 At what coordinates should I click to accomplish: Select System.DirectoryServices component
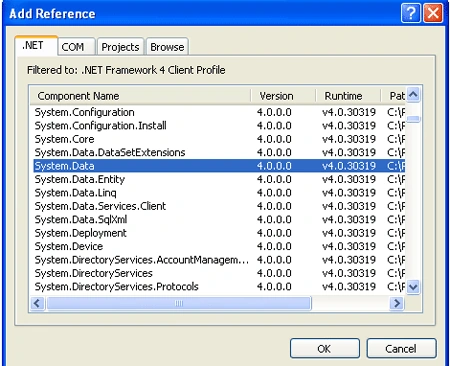(219, 273)
